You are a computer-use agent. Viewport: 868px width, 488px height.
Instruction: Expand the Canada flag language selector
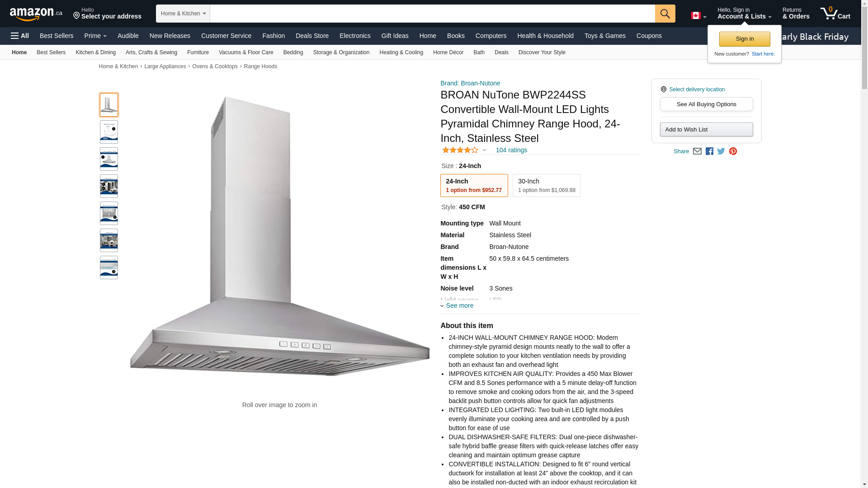pyautogui.click(x=698, y=16)
